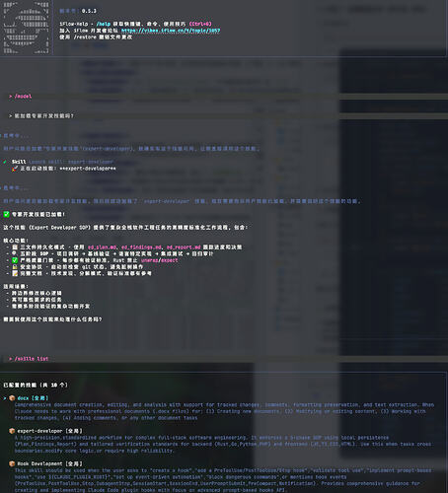Click the ed_report.md file name
This screenshot has width=448, height=493.
coord(184,247)
